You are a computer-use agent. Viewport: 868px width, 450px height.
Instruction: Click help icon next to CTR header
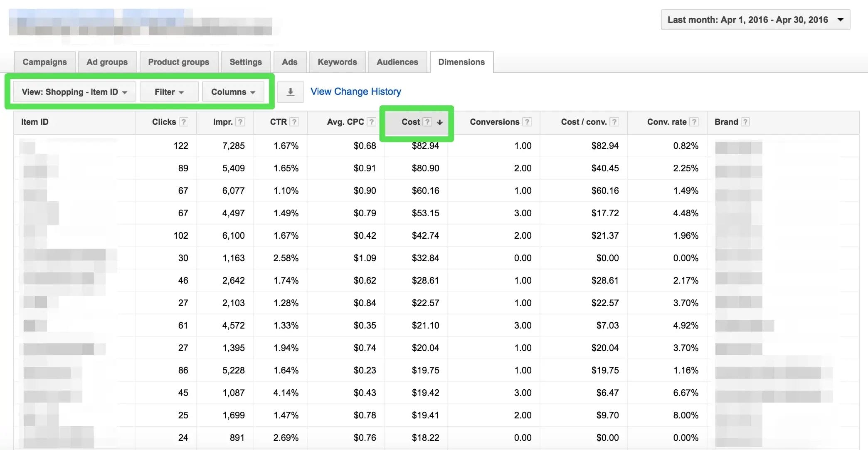coord(294,122)
